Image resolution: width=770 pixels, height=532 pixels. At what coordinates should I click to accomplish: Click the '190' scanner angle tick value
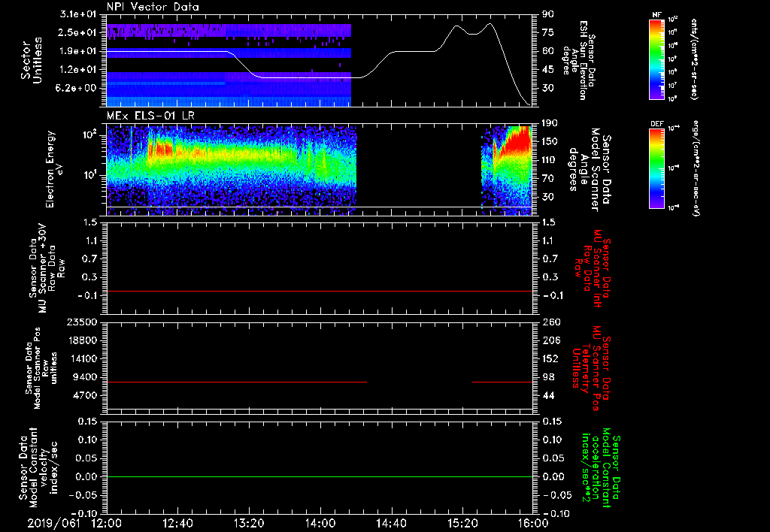tap(550, 123)
